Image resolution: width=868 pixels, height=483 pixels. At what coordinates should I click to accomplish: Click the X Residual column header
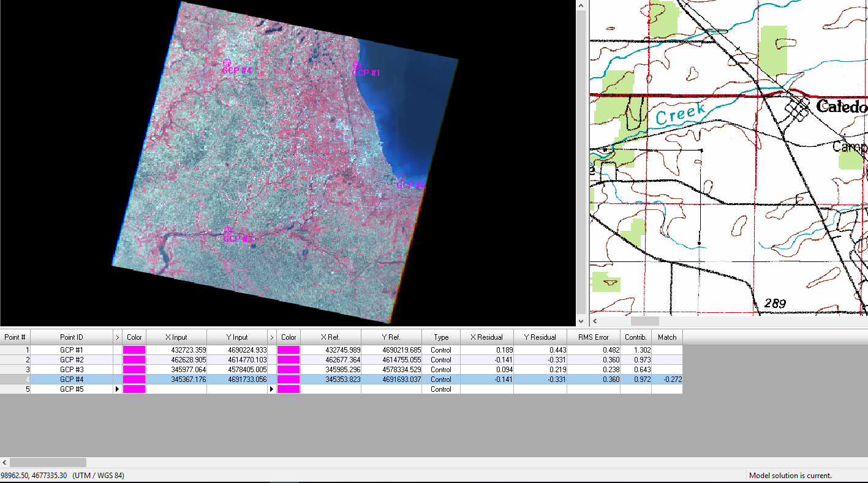pyautogui.click(x=486, y=337)
